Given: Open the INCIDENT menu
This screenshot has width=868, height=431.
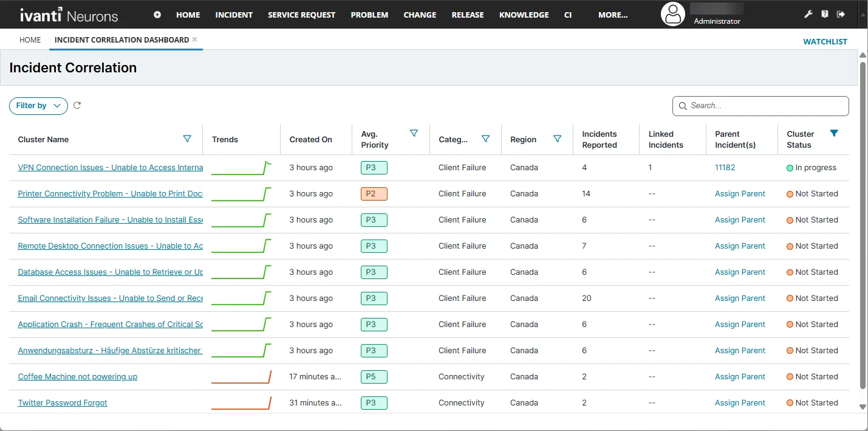Looking at the screenshot, I should pos(234,15).
